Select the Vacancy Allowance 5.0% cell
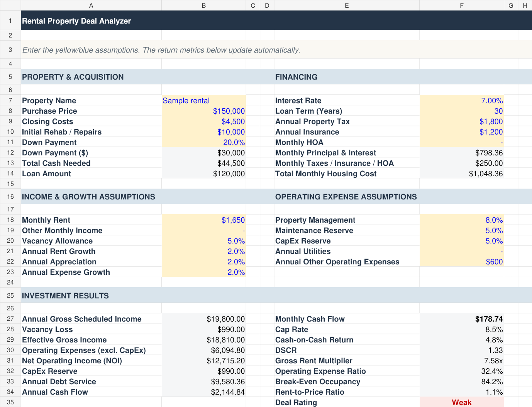 coord(203,241)
